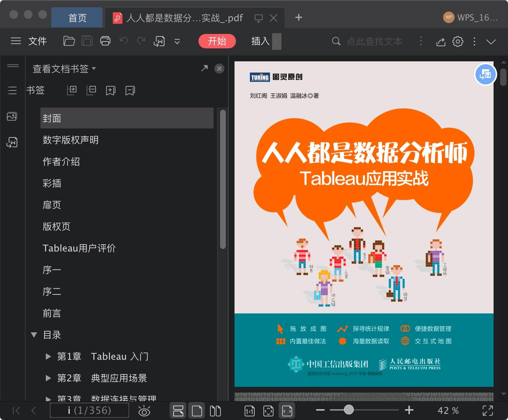Click the floating blue convert button

(486, 75)
